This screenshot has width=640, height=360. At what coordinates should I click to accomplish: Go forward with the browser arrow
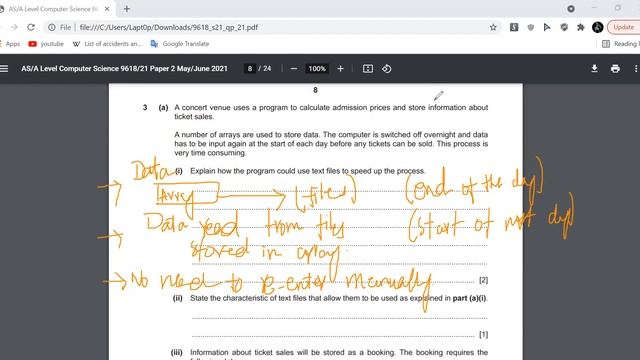[x=14, y=27]
